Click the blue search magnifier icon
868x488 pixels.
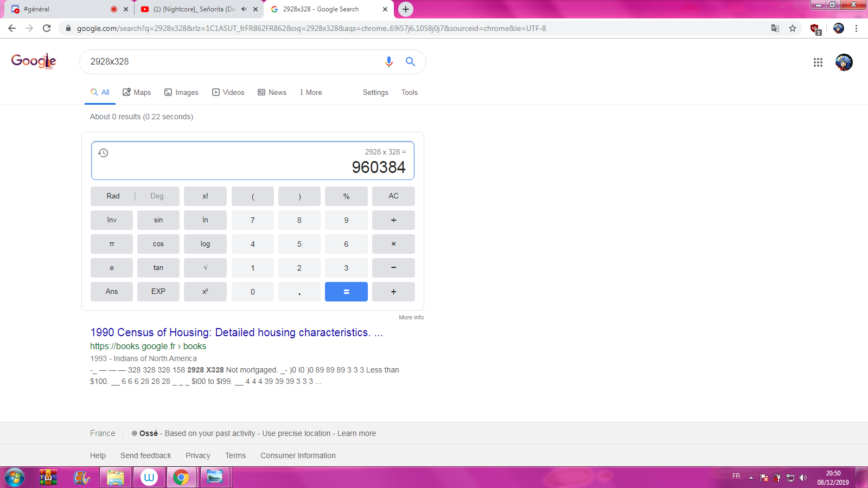(410, 62)
